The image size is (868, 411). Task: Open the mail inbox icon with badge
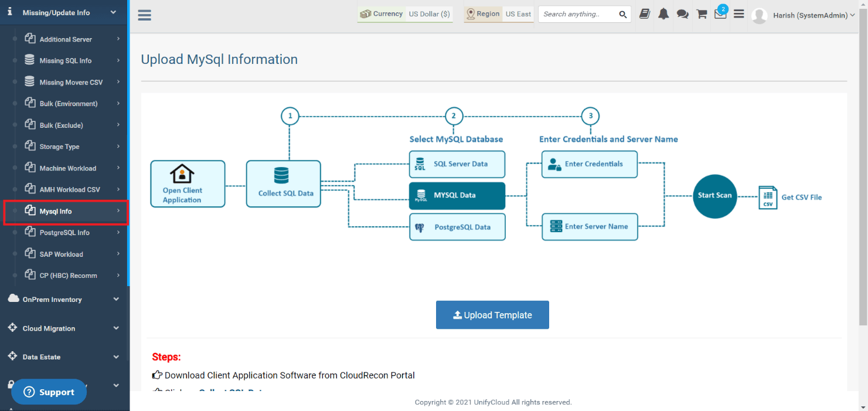pyautogui.click(x=721, y=13)
